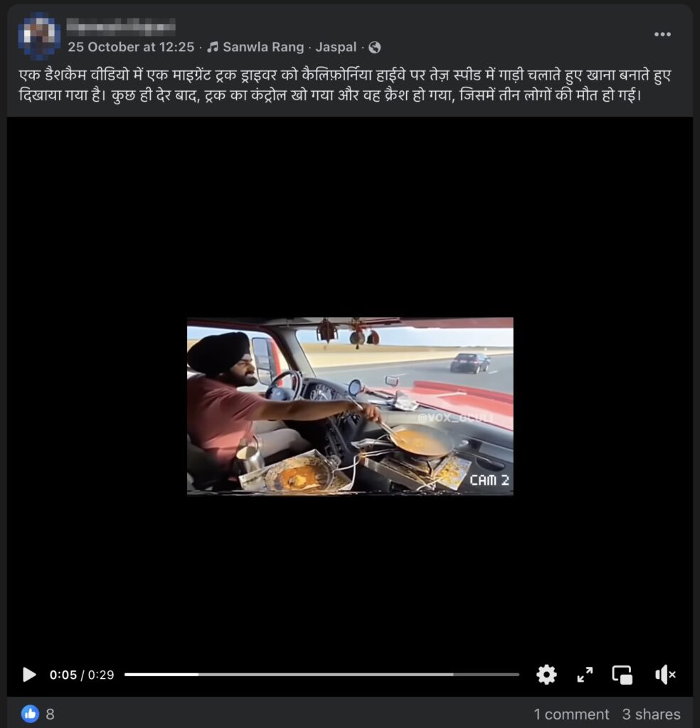Image resolution: width=700 pixels, height=728 pixels.
Task: Click the public globe audience icon
Action: pos(374,48)
